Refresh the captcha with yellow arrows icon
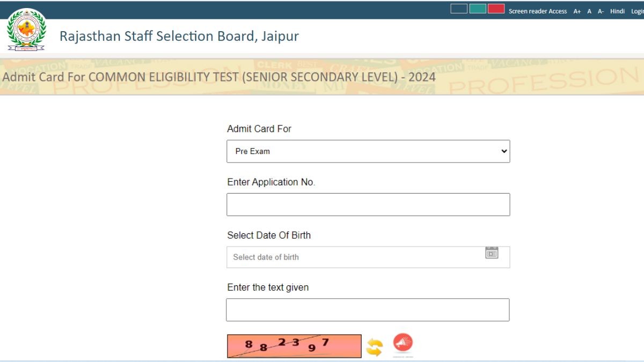Screen dimensions: 644x362 pos(374,347)
